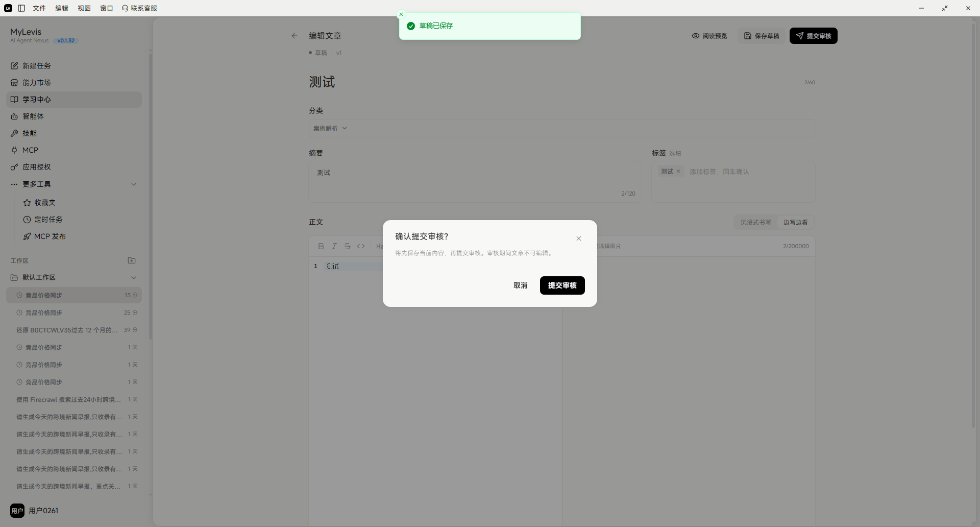Viewport: 980px width, 527px height.
Task: Click into the 摘要 text area
Action: 475,182
